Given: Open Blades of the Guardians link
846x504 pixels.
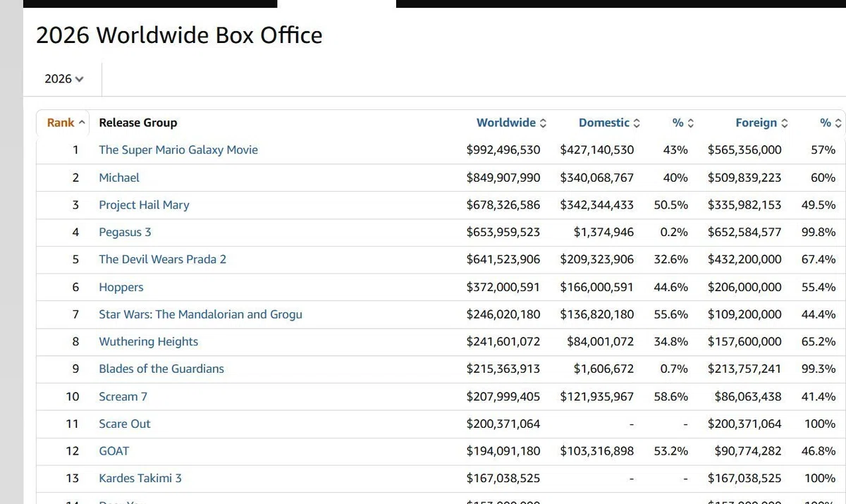Looking at the screenshot, I should [x=161, y=369].
